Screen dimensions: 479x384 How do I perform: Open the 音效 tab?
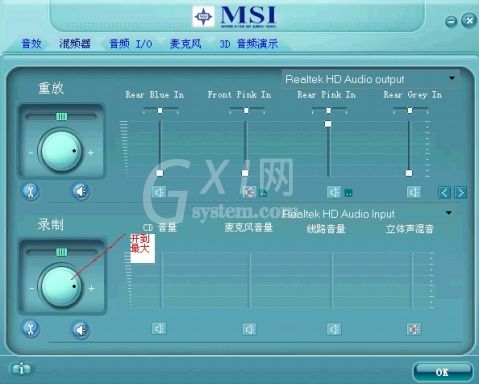coord(31,44)
